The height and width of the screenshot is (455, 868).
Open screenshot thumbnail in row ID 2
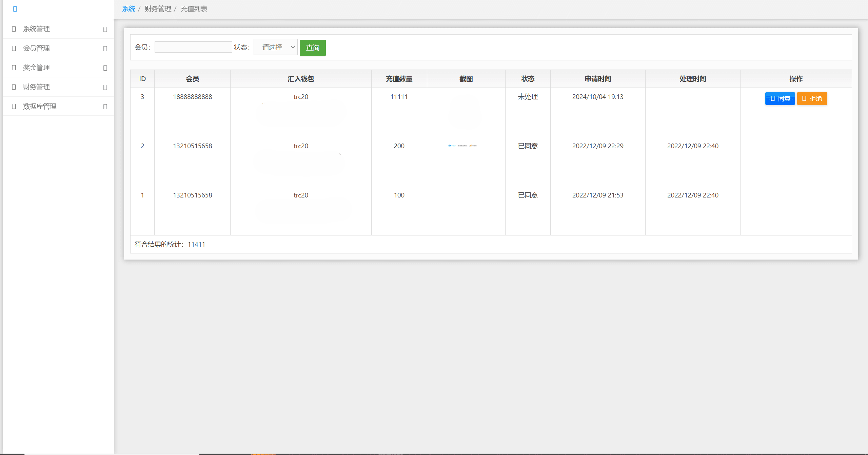coord(462,146)
